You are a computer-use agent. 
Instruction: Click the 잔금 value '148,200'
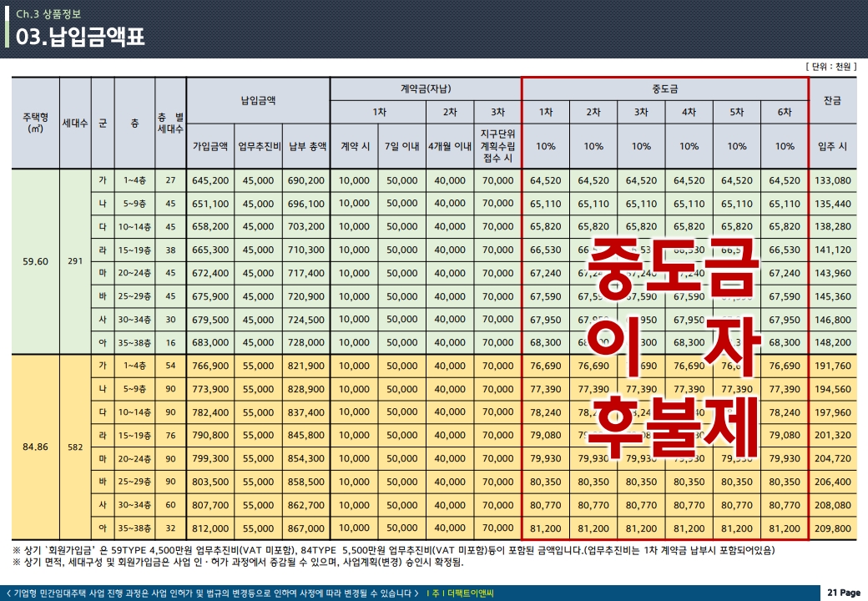coord(833,342)
